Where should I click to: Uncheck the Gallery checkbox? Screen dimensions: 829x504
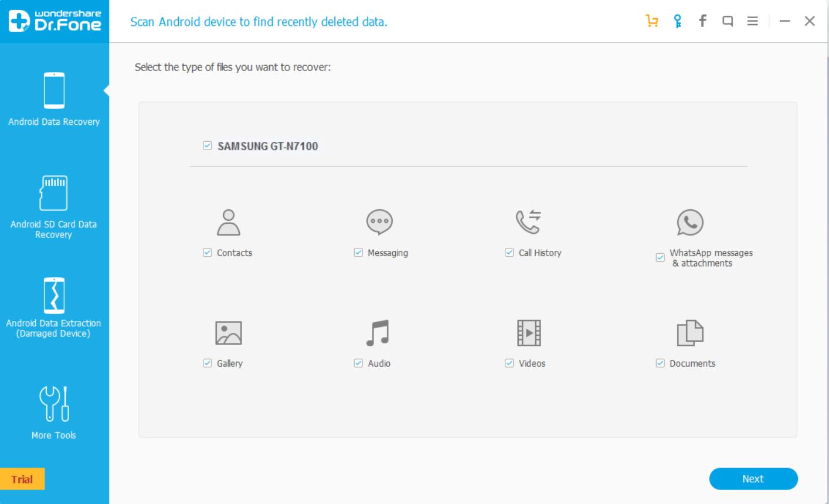click(x=208, y=363)
